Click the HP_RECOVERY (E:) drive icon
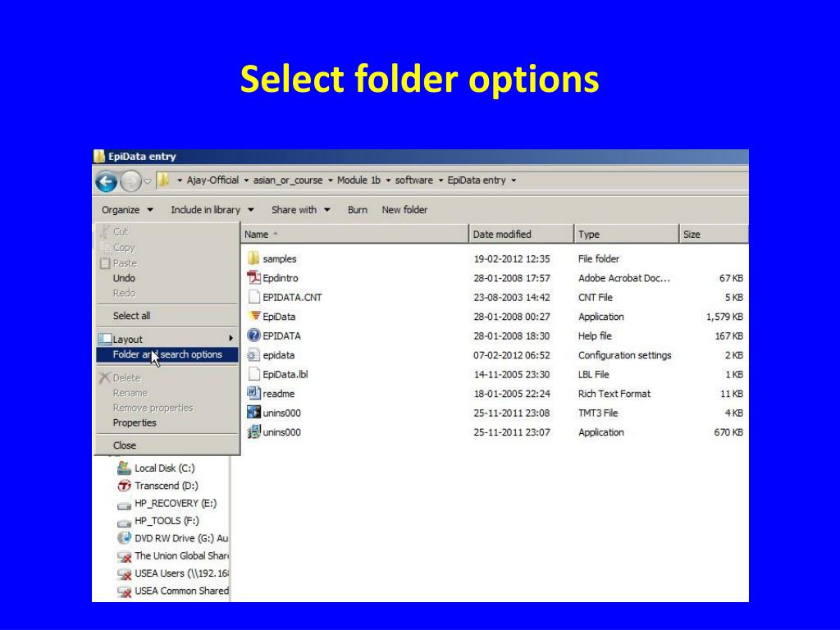This screenshot has height=630, width=840. tap(124, 504)
